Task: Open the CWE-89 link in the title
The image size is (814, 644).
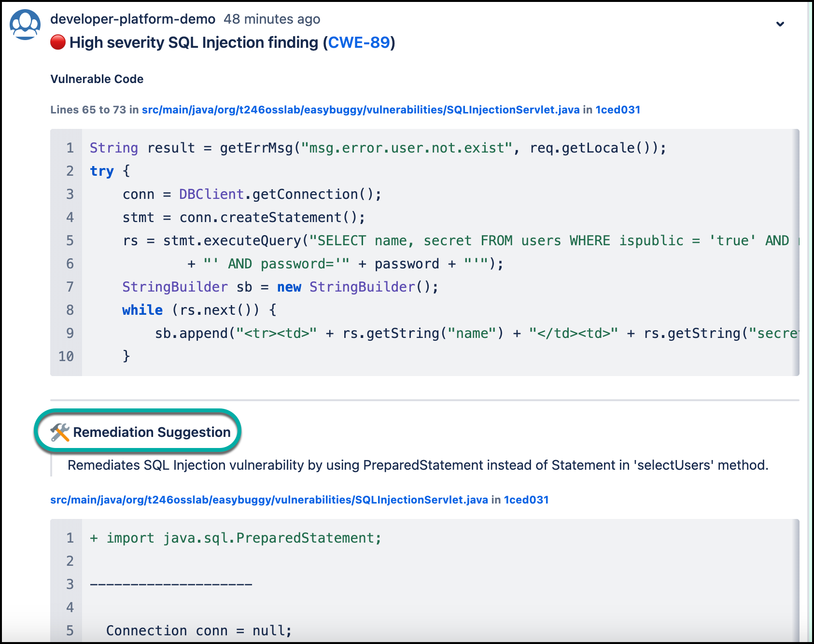Action: (359, 42)
